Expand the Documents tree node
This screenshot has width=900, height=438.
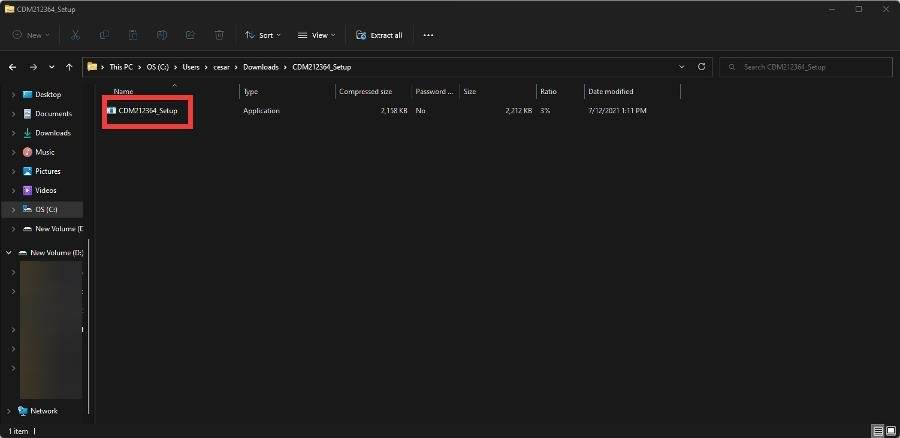13,114
